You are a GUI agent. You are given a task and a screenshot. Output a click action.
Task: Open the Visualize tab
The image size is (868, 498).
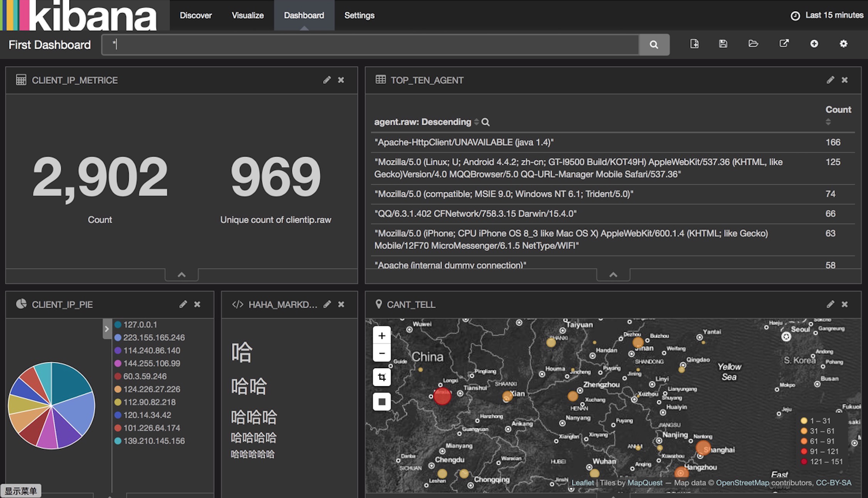point(247,15)
